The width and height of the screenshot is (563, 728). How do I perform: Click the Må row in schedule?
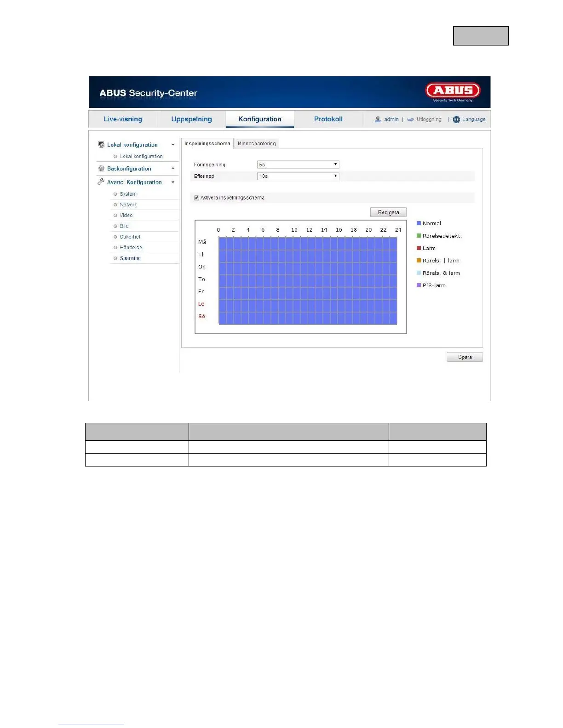coord(307,244)
